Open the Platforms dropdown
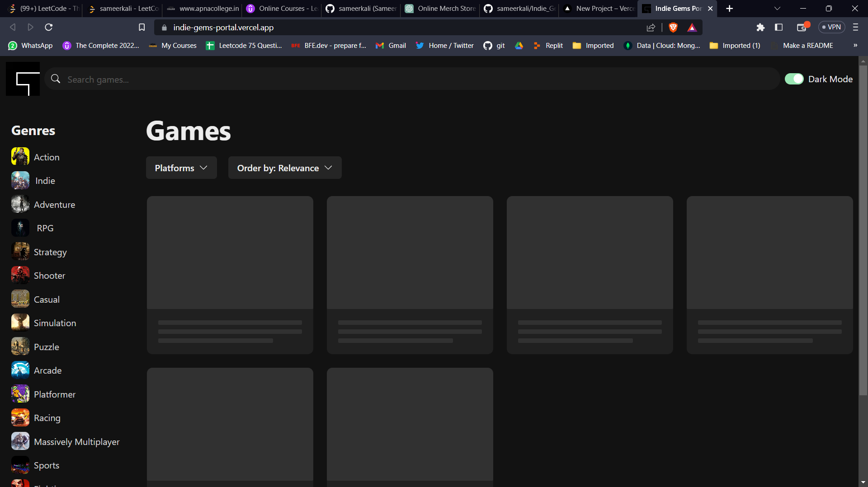868x487 pixels. [x=181, y=168]
